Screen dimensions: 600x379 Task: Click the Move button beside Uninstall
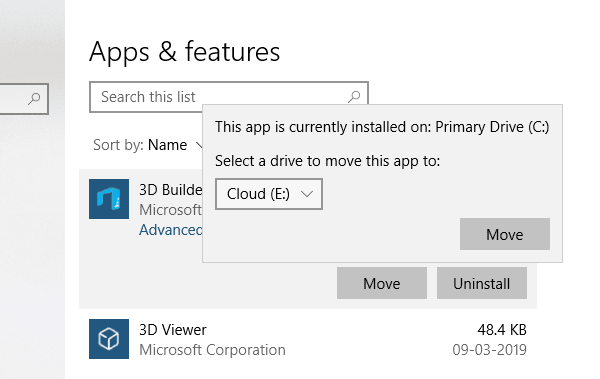point(382,283)
